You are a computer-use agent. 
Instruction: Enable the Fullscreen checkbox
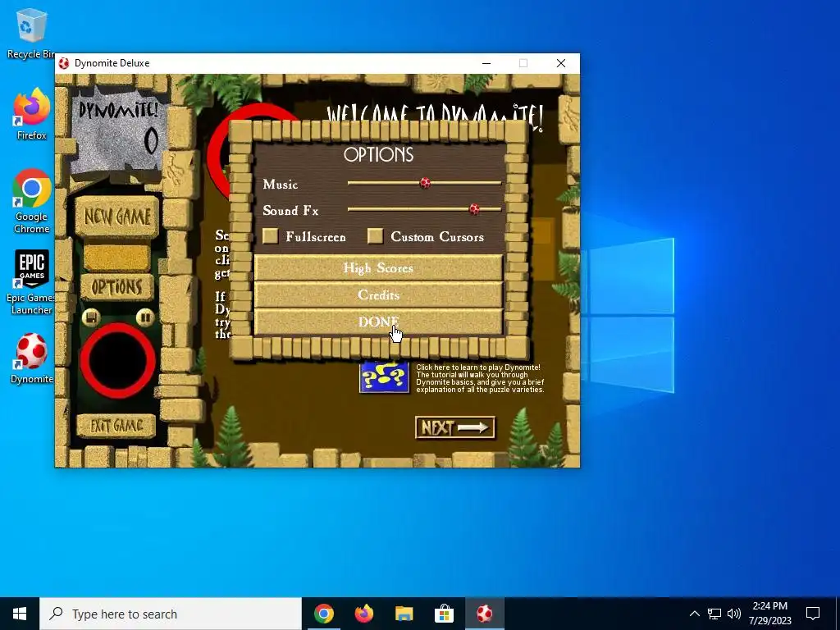(271, 236)
